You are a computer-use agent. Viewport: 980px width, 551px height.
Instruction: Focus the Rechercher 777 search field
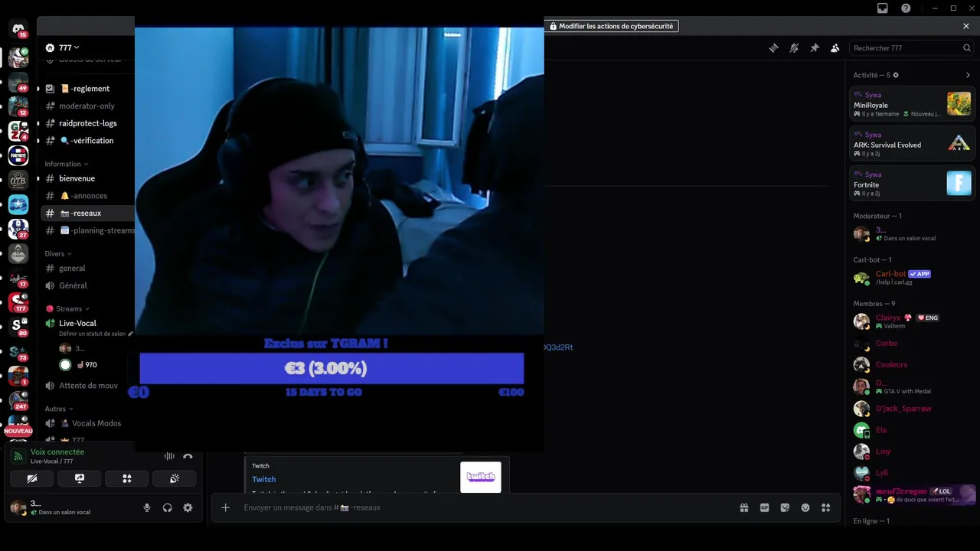coord(911,47)
